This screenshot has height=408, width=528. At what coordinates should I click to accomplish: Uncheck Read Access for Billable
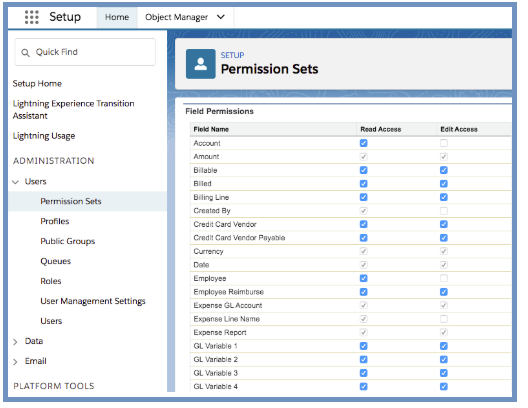tap(363, 170)
